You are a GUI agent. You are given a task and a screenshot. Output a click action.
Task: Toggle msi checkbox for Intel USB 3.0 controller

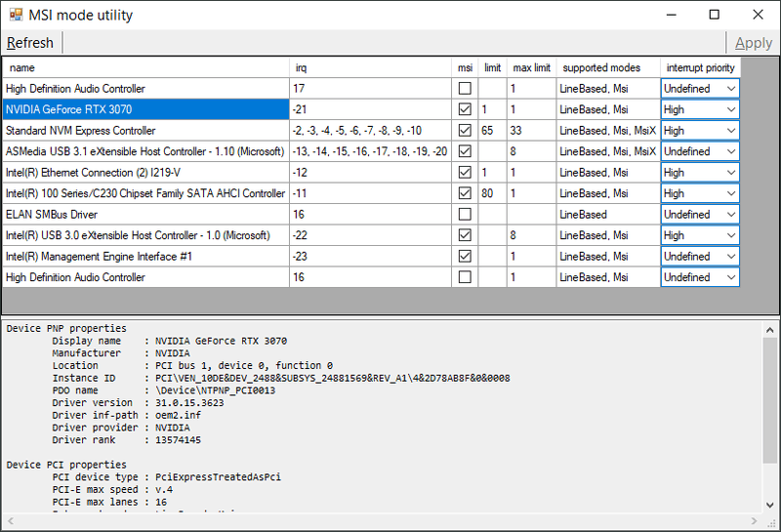[465, 235]
